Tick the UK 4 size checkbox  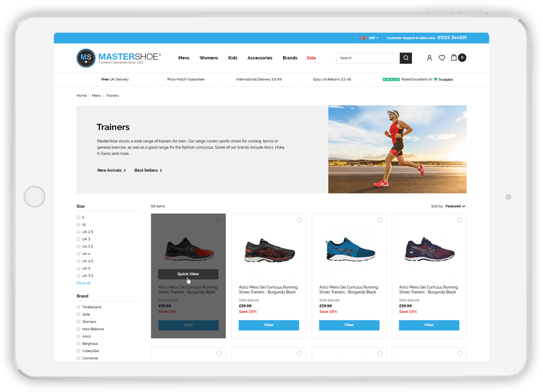pyautogui.click(x=79, y=254)
